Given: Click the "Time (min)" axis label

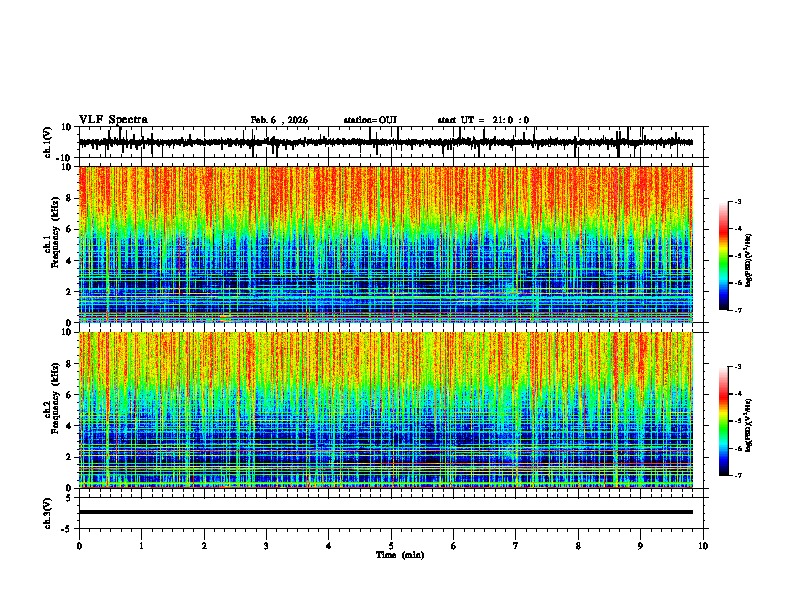Looking at the screenshot, I should click(400, 555).
